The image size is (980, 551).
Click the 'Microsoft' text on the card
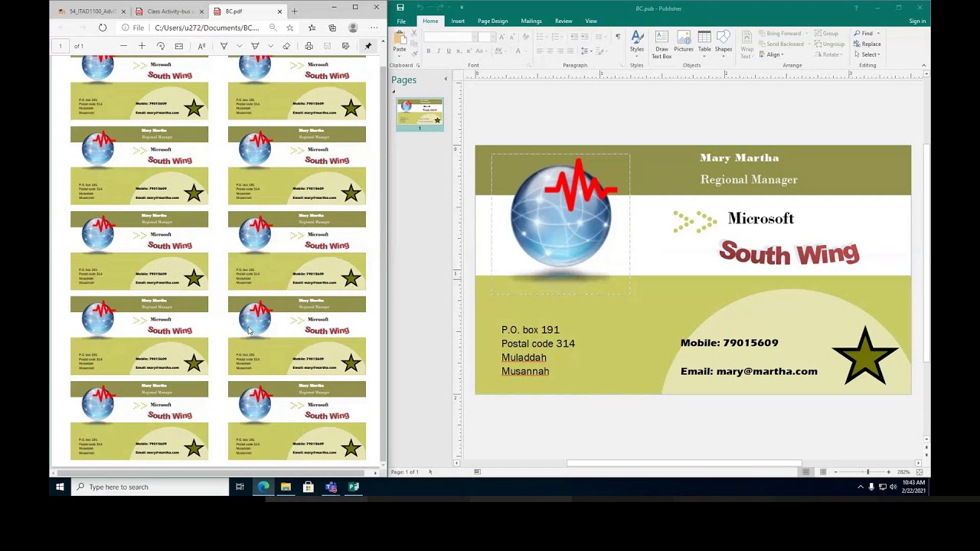(761, 219)
